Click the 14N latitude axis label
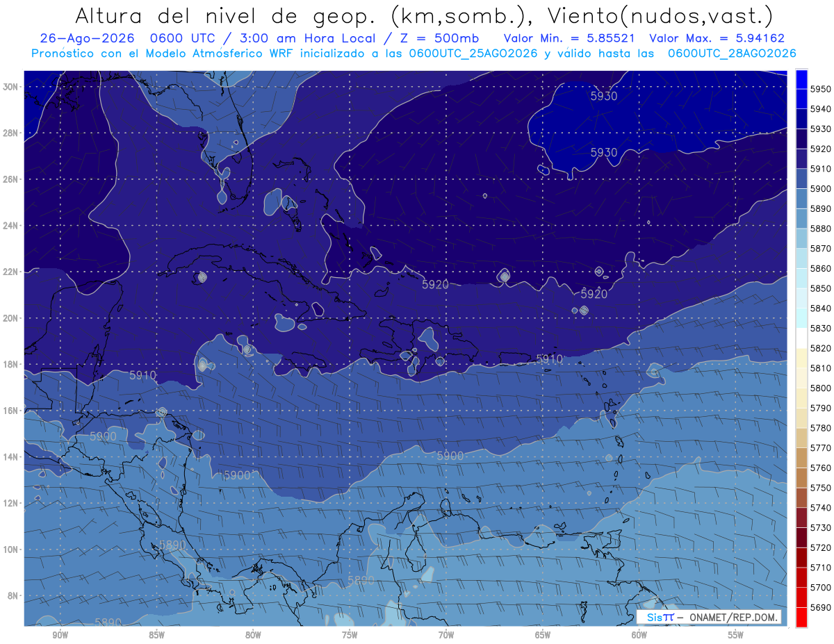The width and height of the screenshot is (834, 644). click(x=10, y=456)
